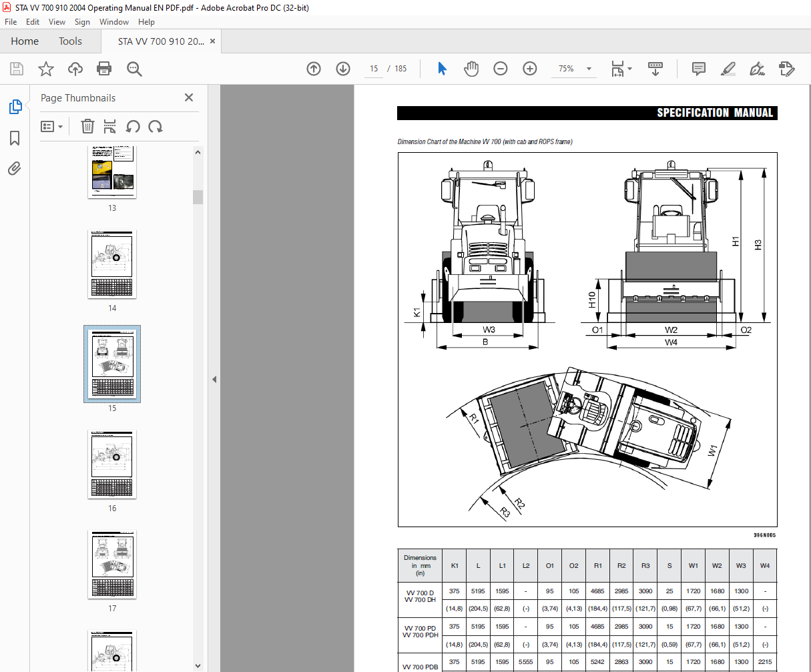
Task: Open the File menu
Action: point(11,22)
